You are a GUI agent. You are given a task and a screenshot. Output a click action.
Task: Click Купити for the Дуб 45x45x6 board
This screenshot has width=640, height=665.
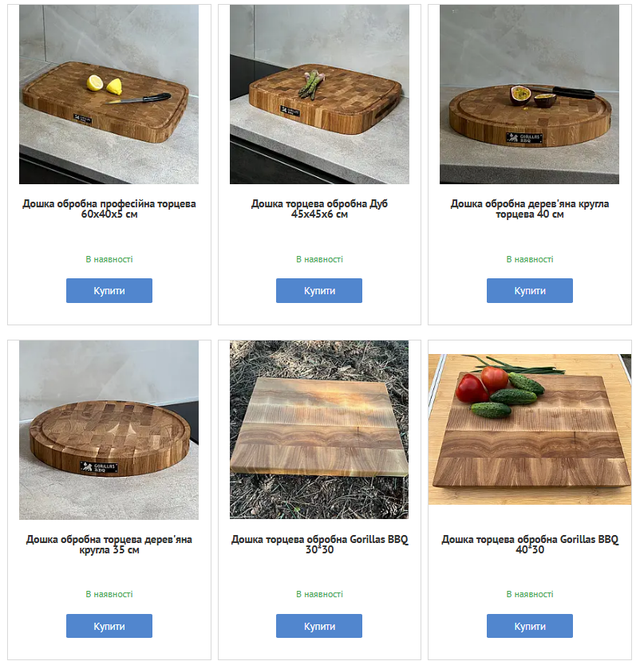click(x=319, y=291)
